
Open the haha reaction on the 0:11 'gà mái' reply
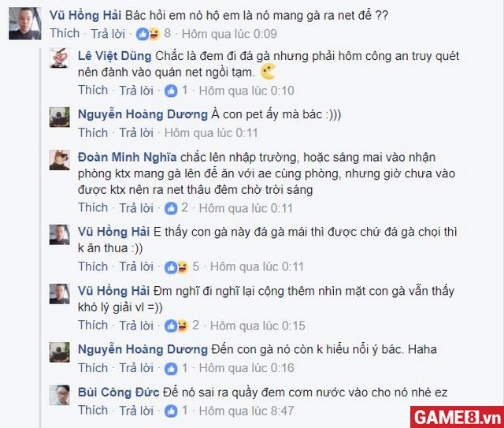pyautogui.click(x=183, y=266)
